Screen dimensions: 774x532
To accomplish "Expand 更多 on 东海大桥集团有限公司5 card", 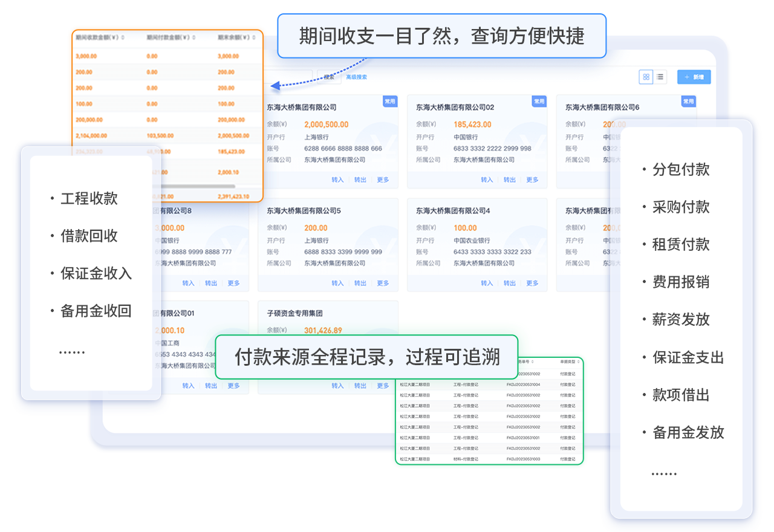I will (x=383, y=283).
